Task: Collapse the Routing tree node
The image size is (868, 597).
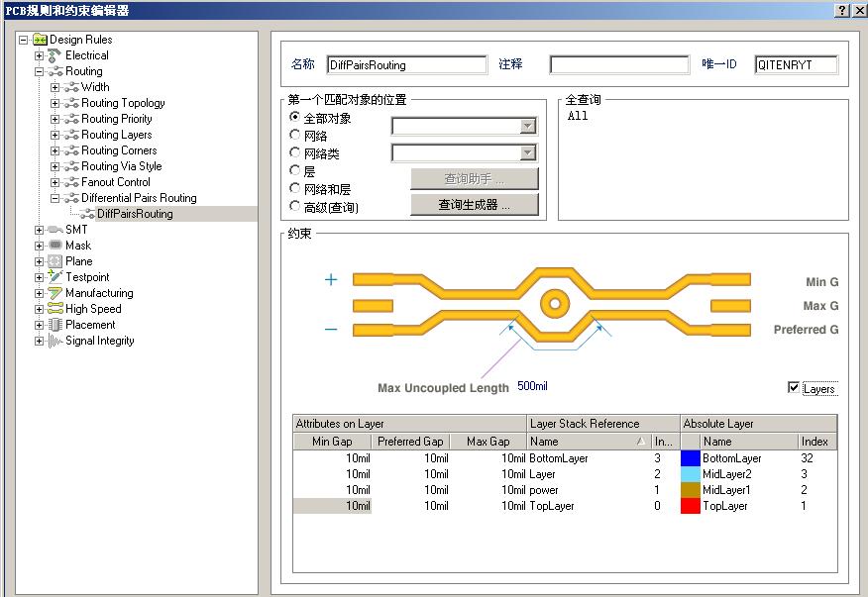Action: tap(39, 72)
